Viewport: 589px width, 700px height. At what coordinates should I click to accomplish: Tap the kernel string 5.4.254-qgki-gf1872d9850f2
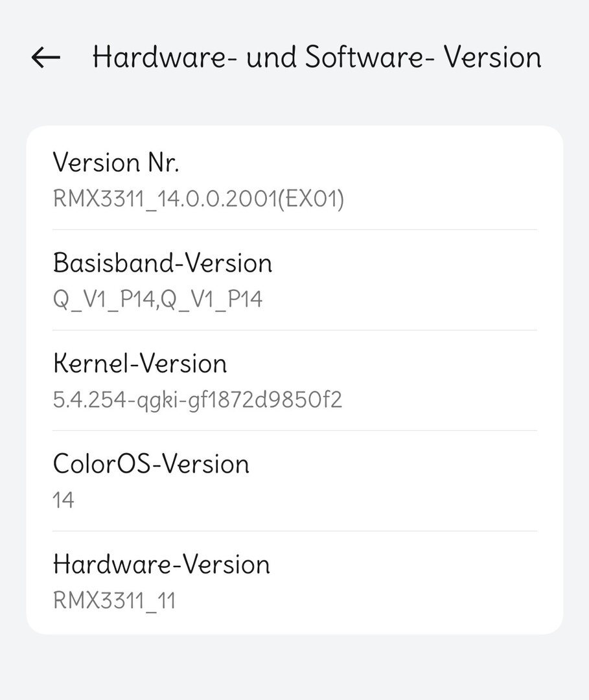pyautogui.click(x=197, y=399)
